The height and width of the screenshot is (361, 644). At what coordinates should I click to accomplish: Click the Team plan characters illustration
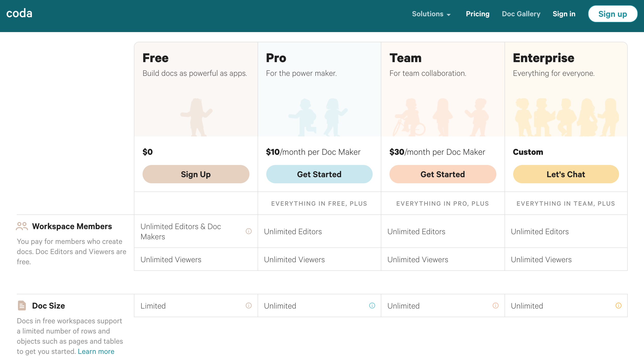(x=441, y=117)
